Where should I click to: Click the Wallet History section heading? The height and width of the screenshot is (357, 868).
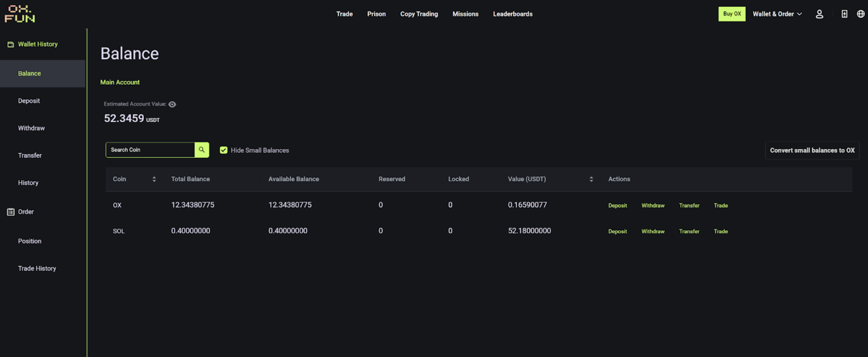click(x=38, y=44)
